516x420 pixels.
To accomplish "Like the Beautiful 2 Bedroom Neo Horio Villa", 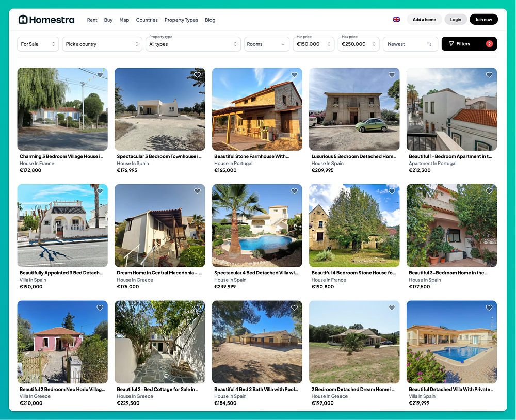I will [100, 308].
